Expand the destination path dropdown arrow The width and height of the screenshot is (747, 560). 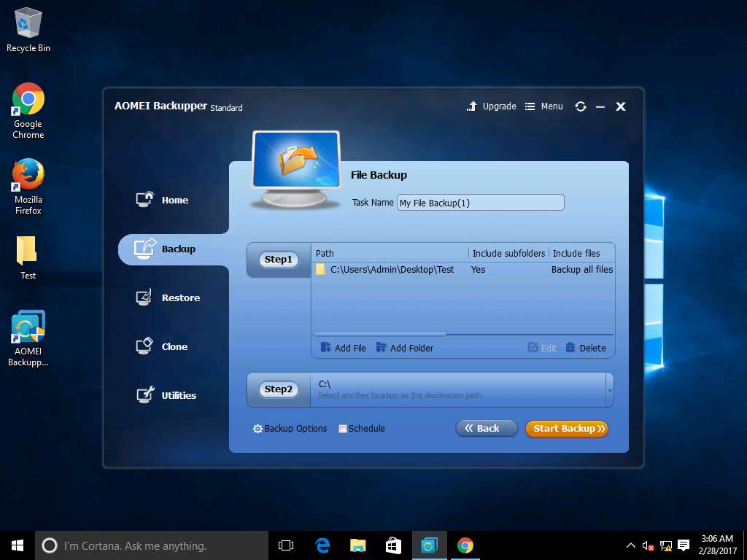(610, 391)
